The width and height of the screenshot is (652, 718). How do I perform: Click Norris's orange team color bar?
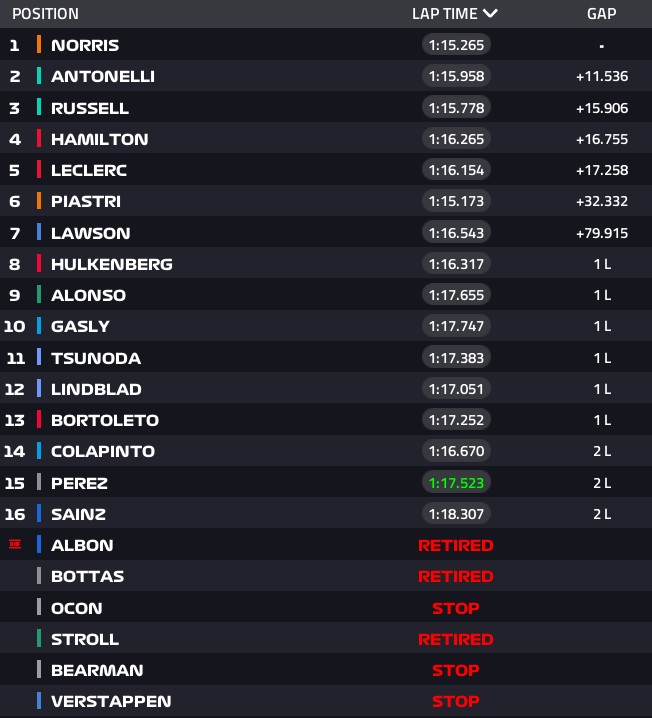click(39, 44)
